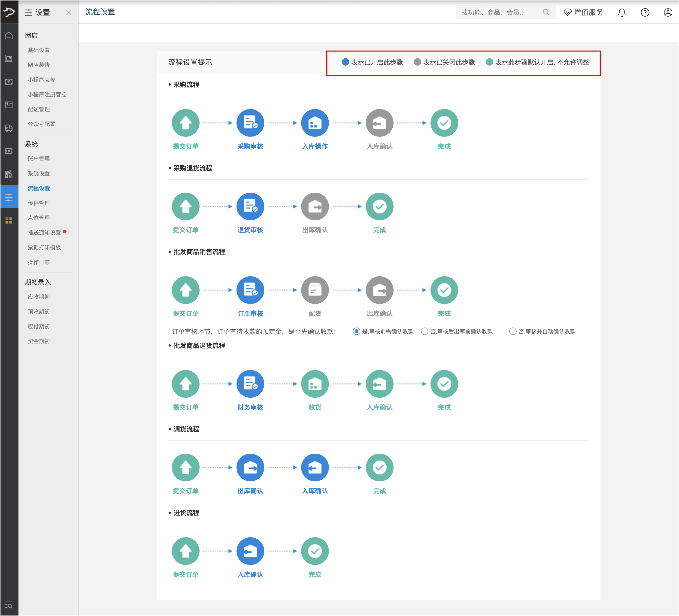Click the 订单审核 step icon

point(250,290)
